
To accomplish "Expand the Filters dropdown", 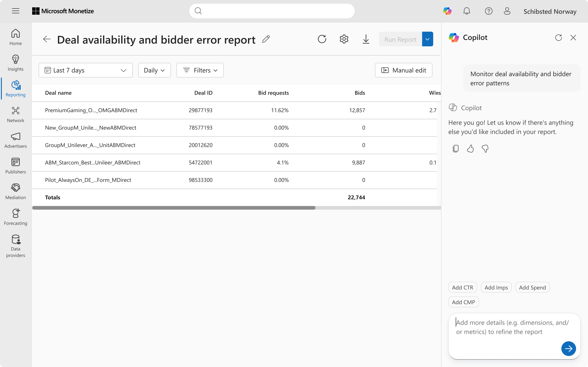I will 200,70.
